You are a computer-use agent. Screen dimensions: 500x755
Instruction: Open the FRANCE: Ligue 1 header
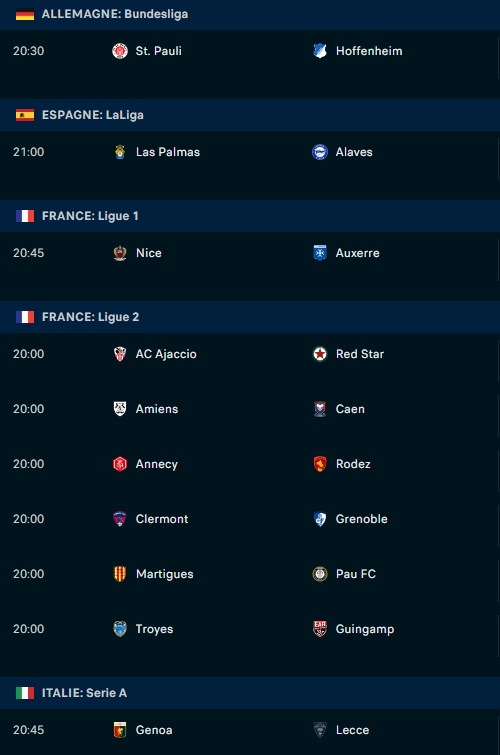250,216
